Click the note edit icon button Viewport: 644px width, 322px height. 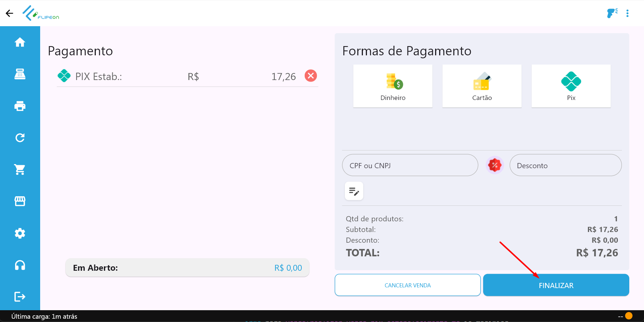coord(354,191)
